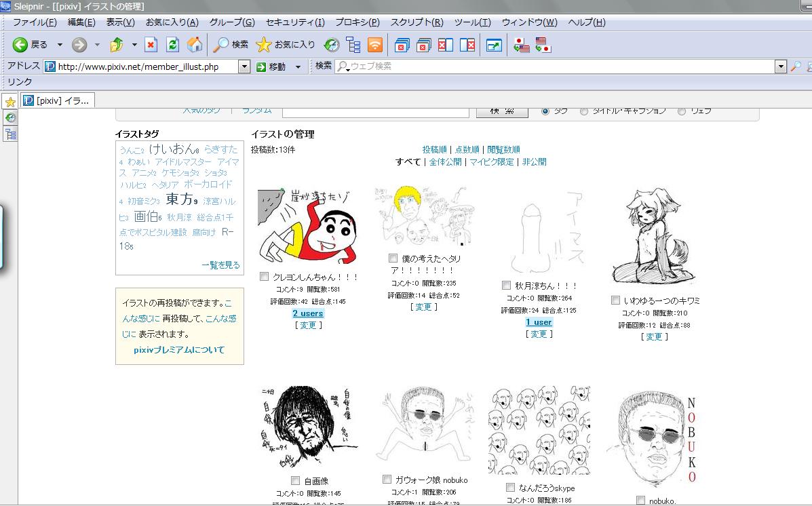Open the クレヨンしんちゃん illustration thumbnail
The height and width of the screenshot is (506, 812).
(307, 227)
